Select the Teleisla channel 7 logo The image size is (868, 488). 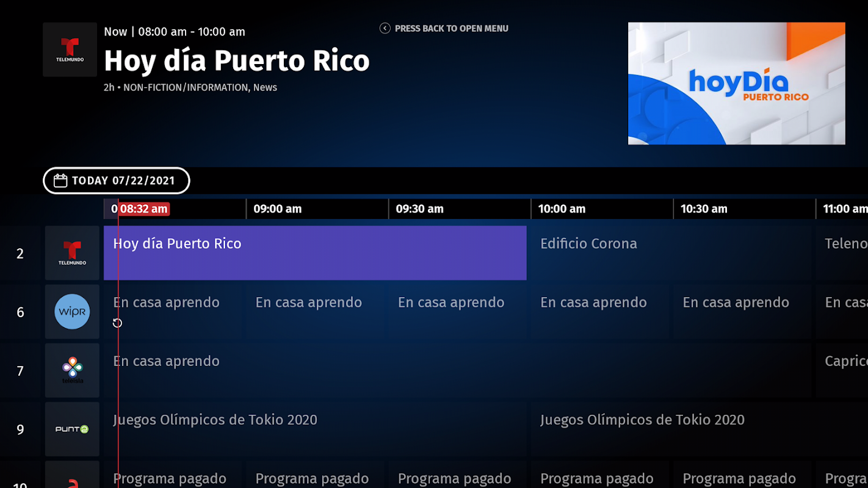click(x=72, y=370)
